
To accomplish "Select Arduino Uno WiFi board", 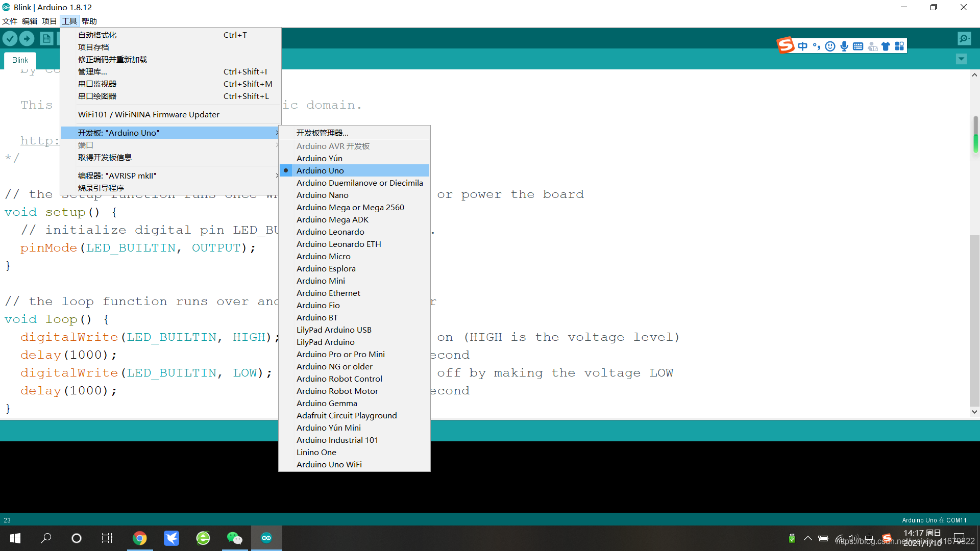I will (354, 464).
